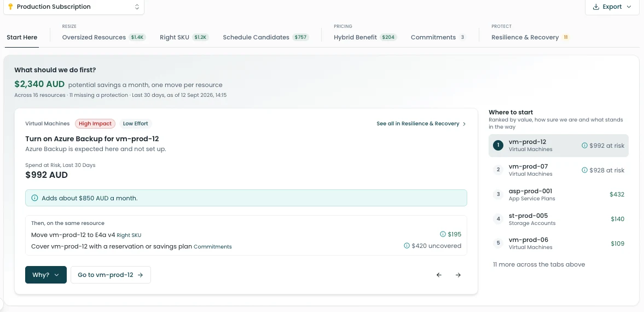Image resolution: width=644 pixels, height=312 pixels.
Task: Click the $757 badge on Schedule Candidates
Action: 300,37
